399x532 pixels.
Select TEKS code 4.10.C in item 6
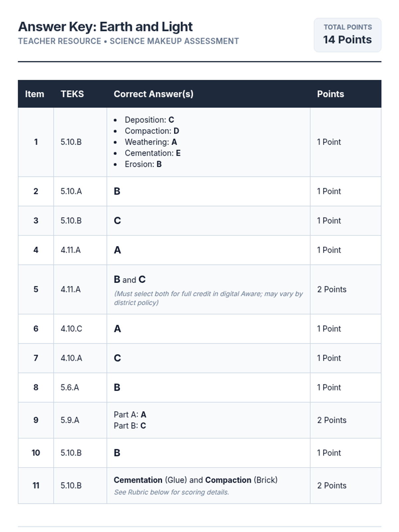(x=71, y=329)
